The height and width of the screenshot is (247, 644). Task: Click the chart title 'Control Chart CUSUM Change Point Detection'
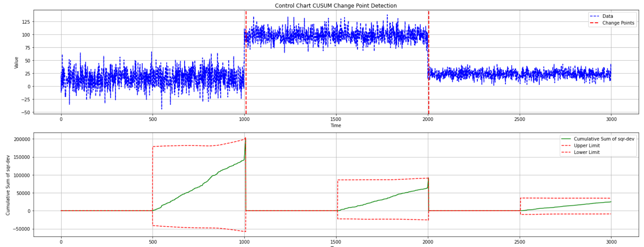click(x=336, y=6)
